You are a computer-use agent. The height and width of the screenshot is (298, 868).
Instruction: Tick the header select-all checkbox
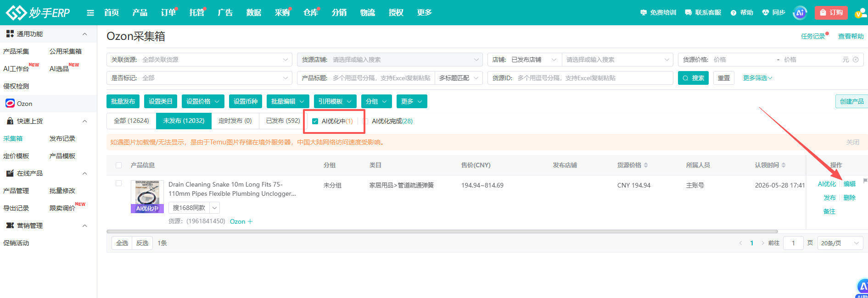pos(119,165)
